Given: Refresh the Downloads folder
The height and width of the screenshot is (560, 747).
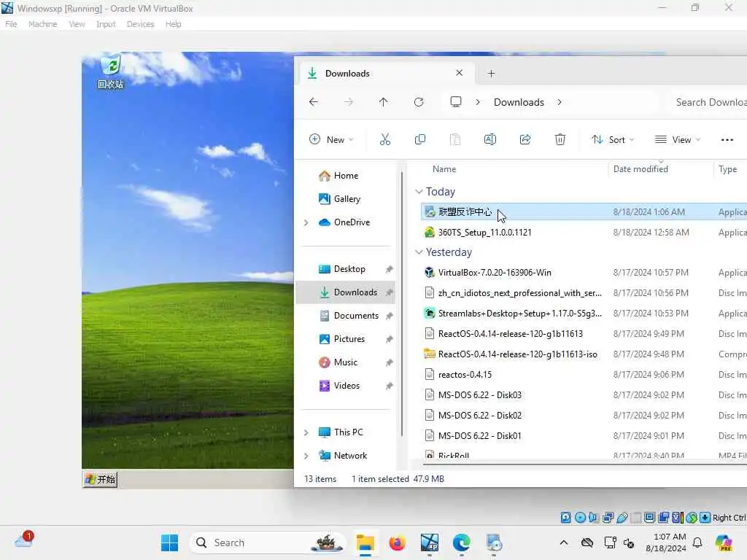Looking at the screenshot, I should [x=418, y=102].
